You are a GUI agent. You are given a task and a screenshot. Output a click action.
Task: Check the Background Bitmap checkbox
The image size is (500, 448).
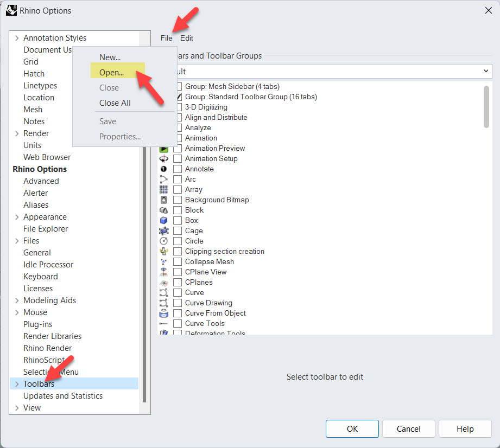[x=178, y=200]
